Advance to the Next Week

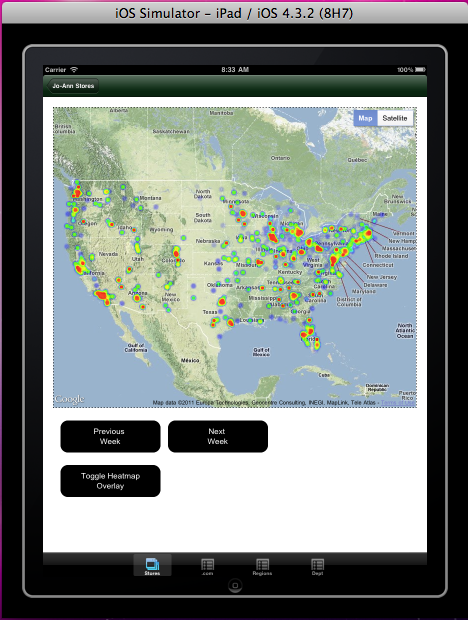(218, 436)
